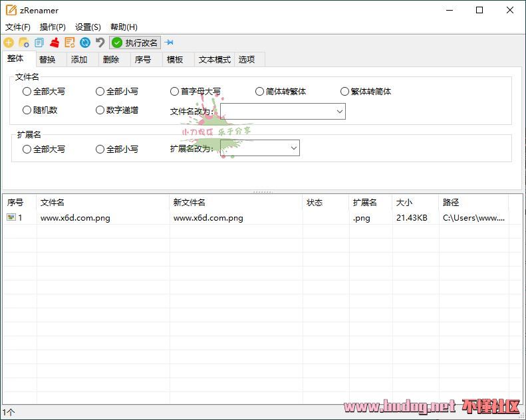Click the gray undo arrow icon

click(x=100, y=43)
